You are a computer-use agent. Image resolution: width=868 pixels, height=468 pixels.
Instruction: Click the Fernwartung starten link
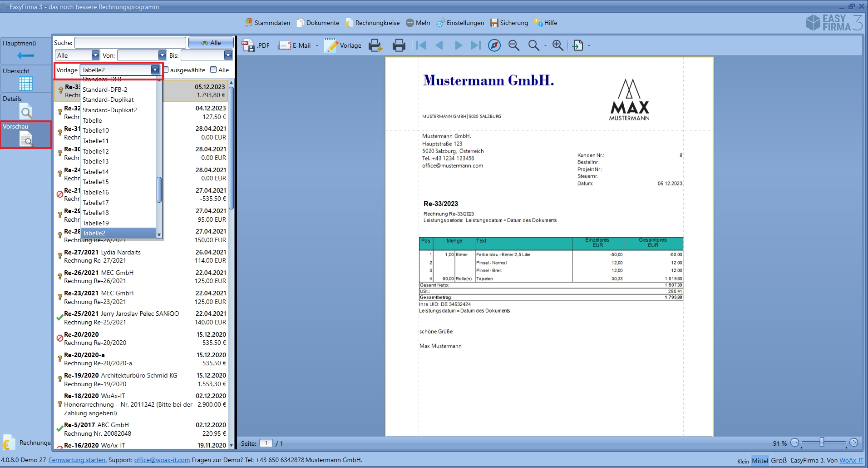coord(78,460)
